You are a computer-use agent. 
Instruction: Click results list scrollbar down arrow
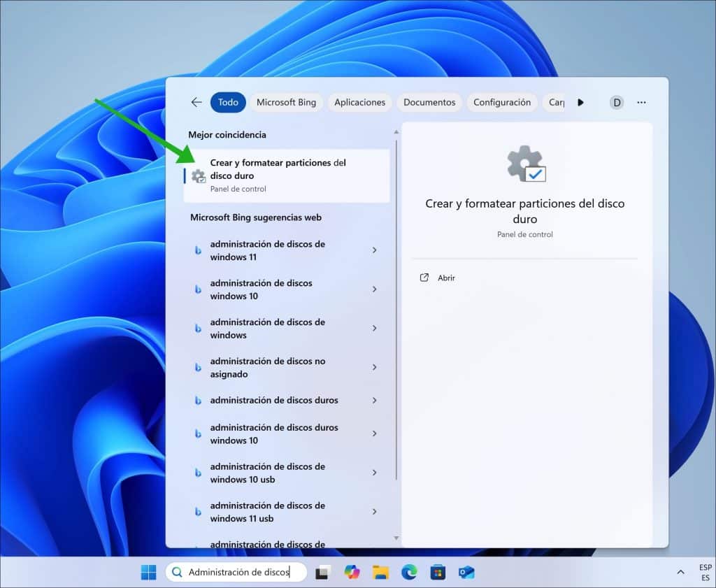(x=396, y=538)
